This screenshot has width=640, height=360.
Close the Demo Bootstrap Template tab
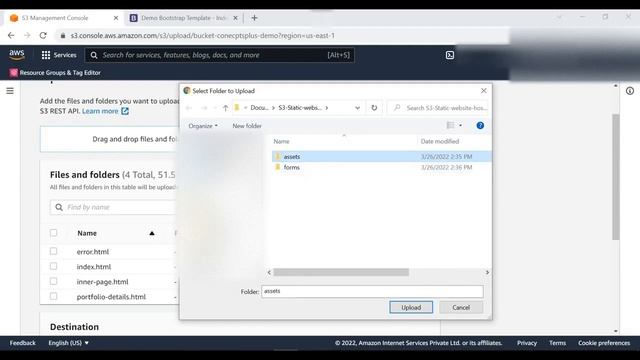(x=235, y=18)
